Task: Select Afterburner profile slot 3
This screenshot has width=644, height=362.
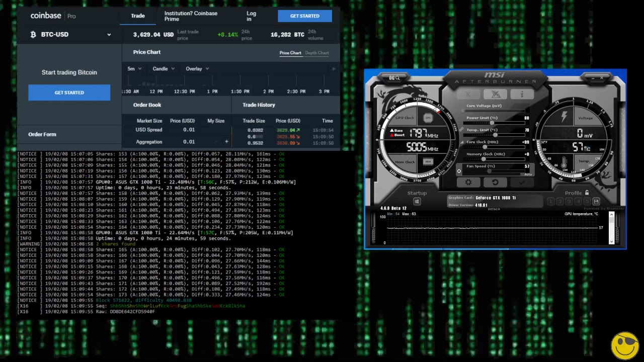Action: coord(569,202)
